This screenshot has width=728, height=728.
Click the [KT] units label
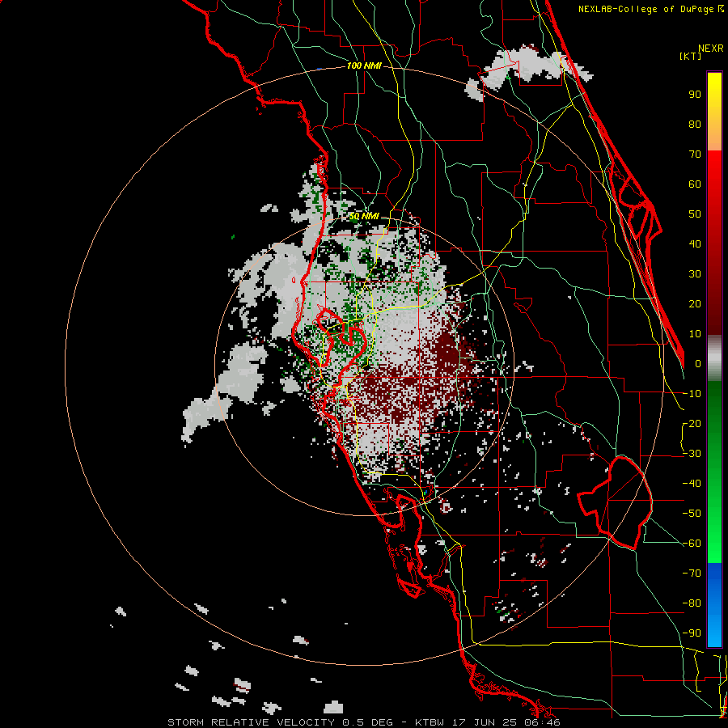pos(691,56)
